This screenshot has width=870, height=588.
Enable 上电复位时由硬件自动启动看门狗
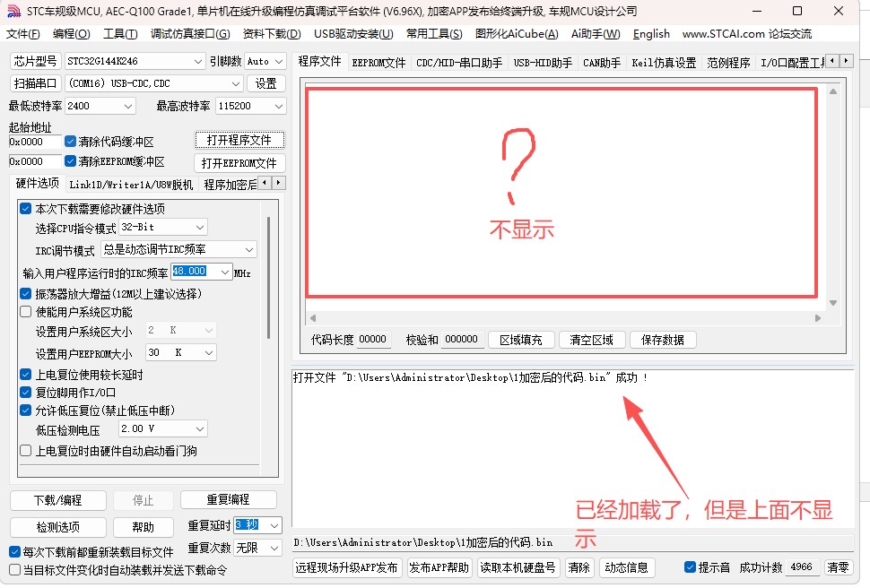[25, 451]
